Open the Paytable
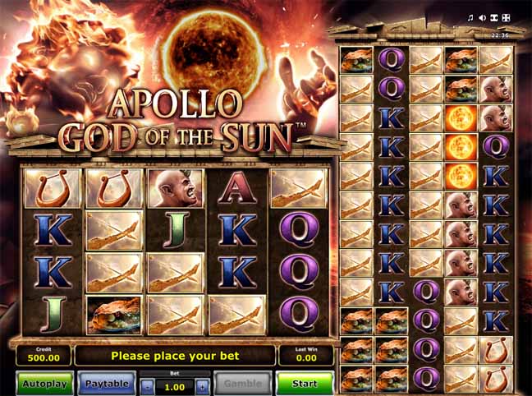 107,383
